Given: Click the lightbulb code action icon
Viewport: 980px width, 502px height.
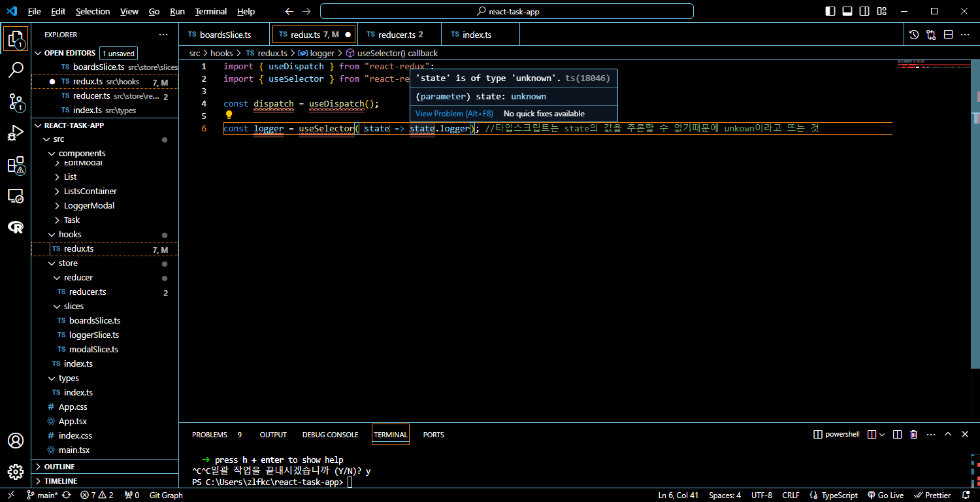Looking at the screenshot, I should (229, 115).
